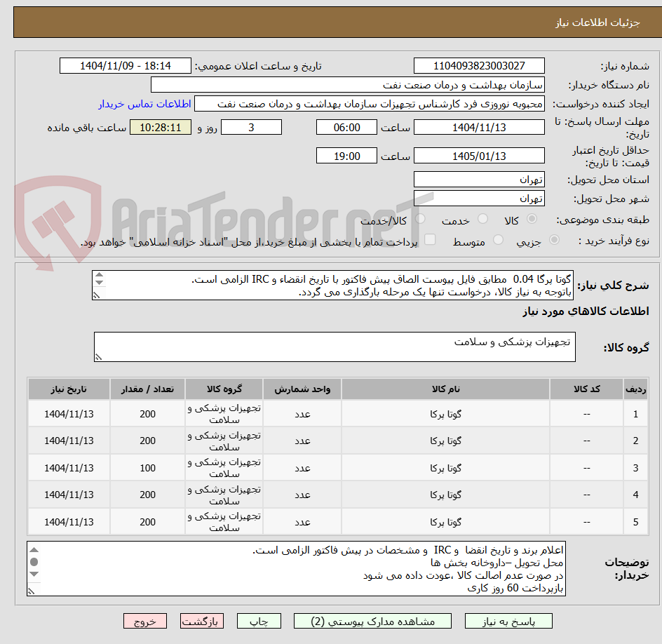Screen dimensions: 662x644
Task: Click up arrow in buyer notes scrollbar
Action: tap(34, 550)
